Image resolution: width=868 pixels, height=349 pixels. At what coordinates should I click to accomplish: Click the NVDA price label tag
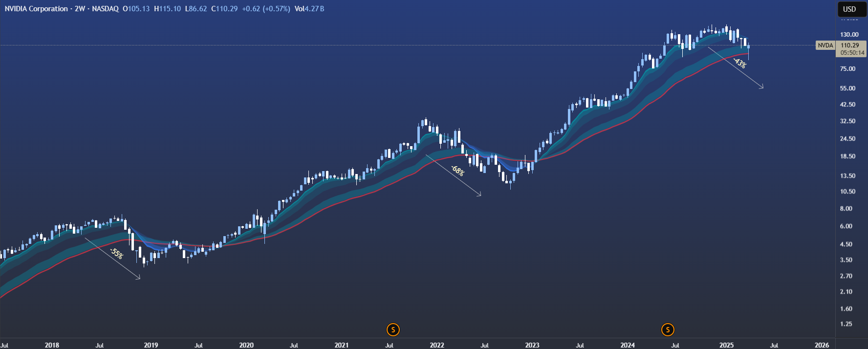click(x=825, y=45)
